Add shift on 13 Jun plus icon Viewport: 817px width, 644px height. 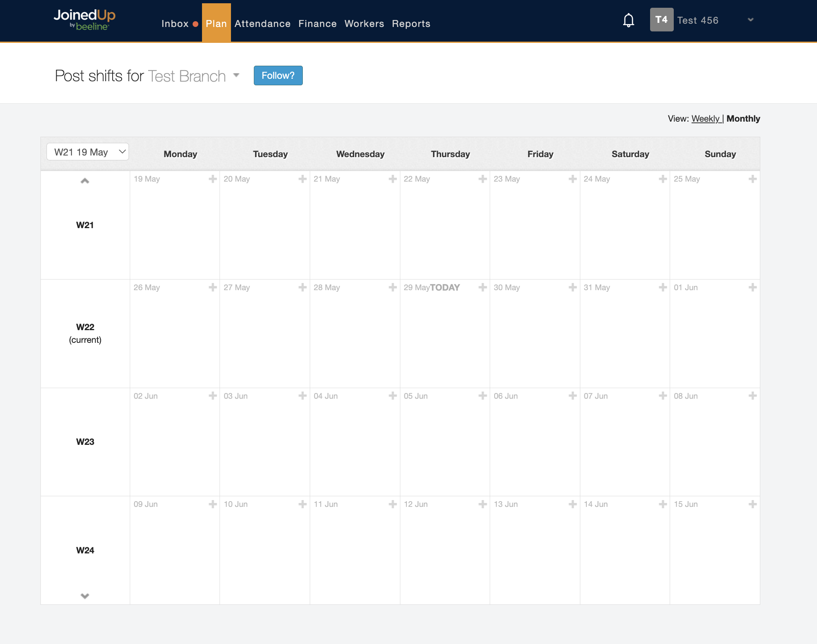tap(573, 504)
